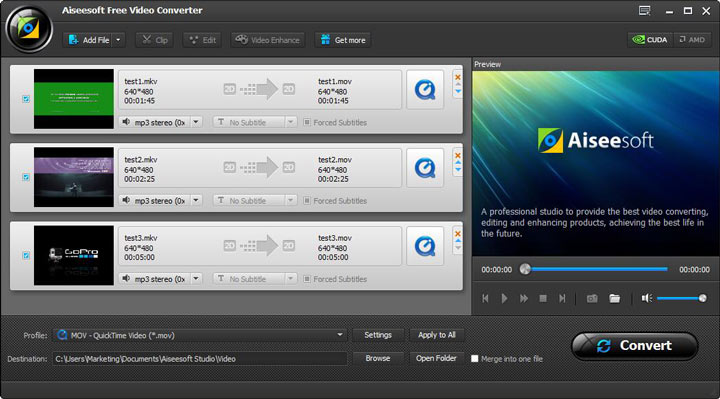Adjust the preview volume slider

point(681,298)
